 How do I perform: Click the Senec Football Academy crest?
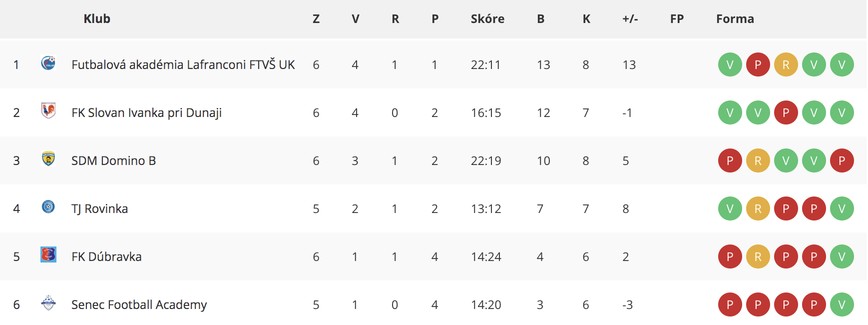coord(48,302)
